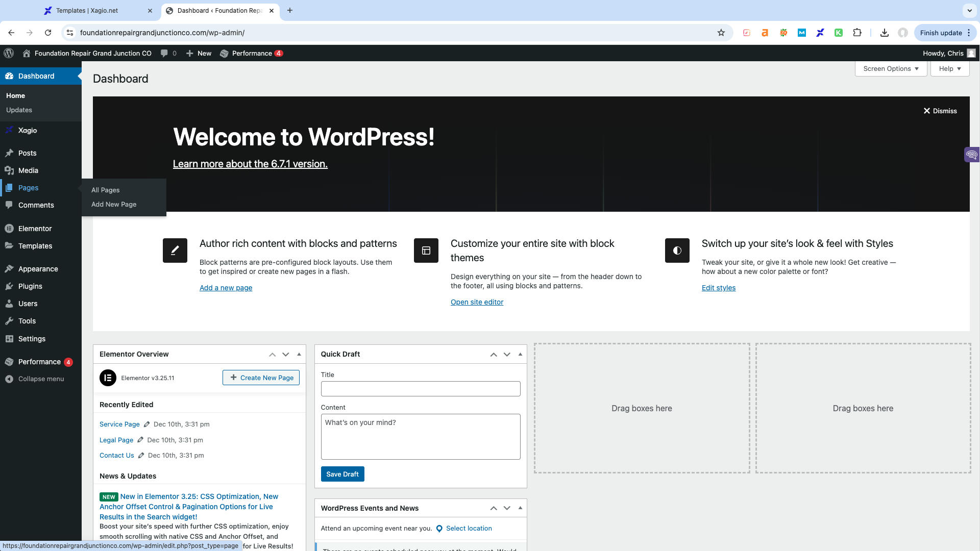Bookmark the page with the star icon

pyautogui.click(x=721, y=33)
